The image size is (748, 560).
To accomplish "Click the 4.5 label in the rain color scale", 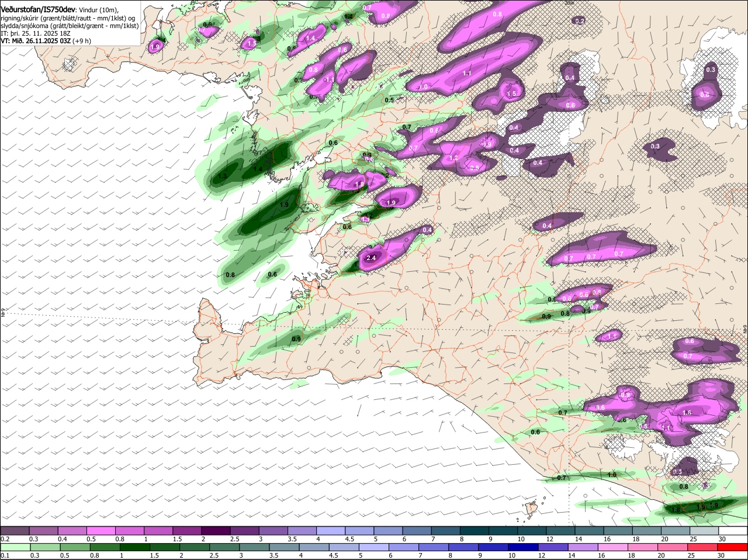I will 333,555.
